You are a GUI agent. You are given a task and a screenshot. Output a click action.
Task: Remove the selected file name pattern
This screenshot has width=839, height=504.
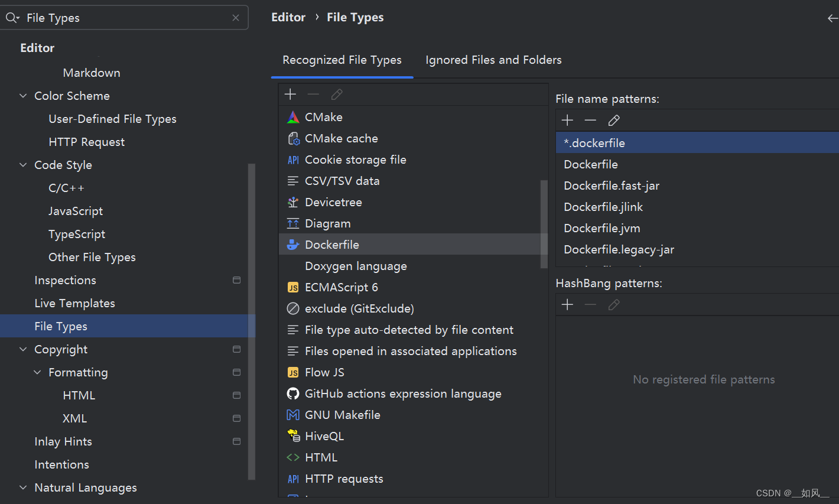(590, 120)
